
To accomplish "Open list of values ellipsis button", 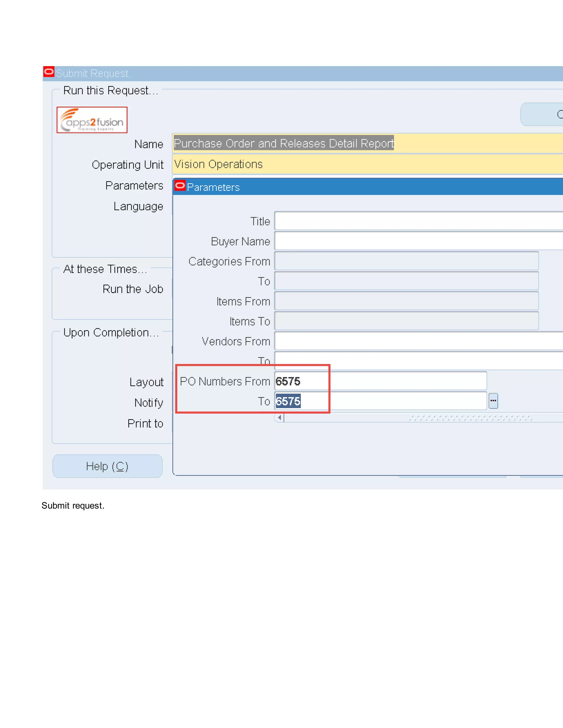I will (493, 401).
